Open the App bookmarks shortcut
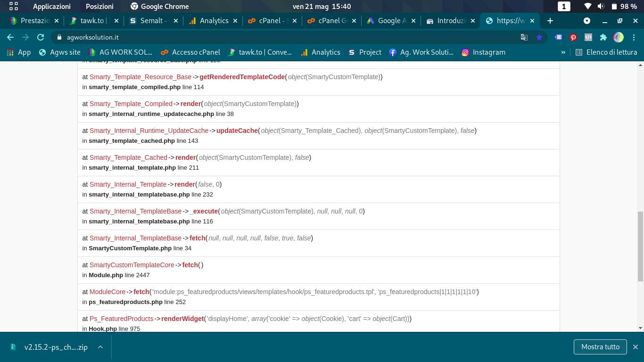Image resolution: width=644 pixels, height=362 pixels. pos(19,52)
